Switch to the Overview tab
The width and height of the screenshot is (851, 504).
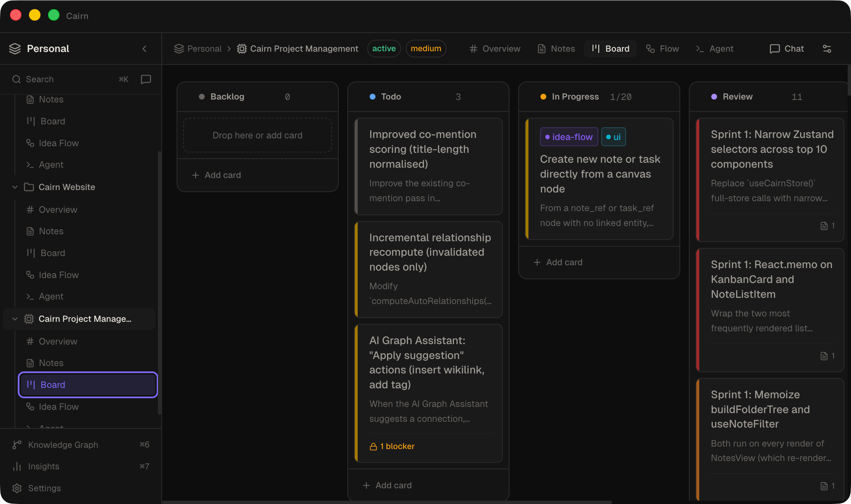click(495, 49)
